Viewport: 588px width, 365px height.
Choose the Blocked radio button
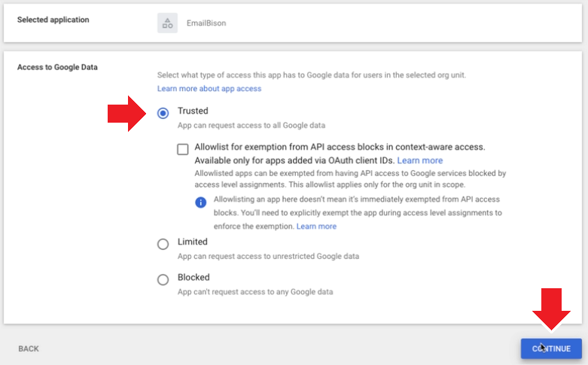[x=163, y=279]
